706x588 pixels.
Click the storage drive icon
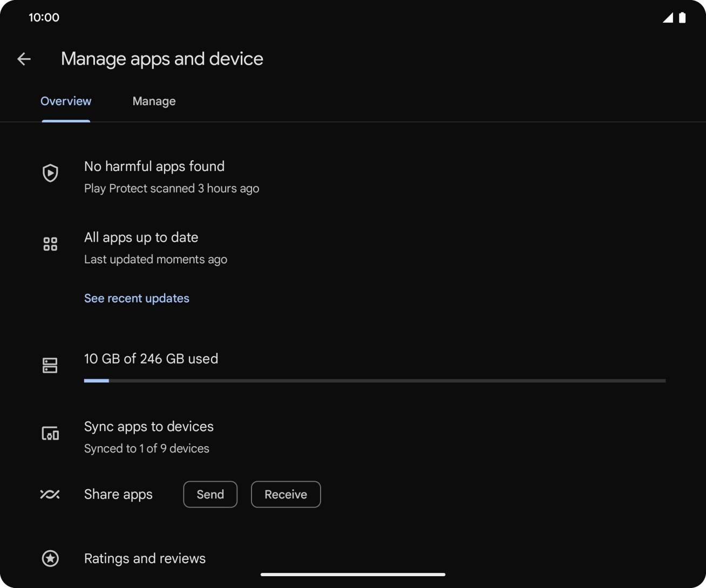pos(50,365)
